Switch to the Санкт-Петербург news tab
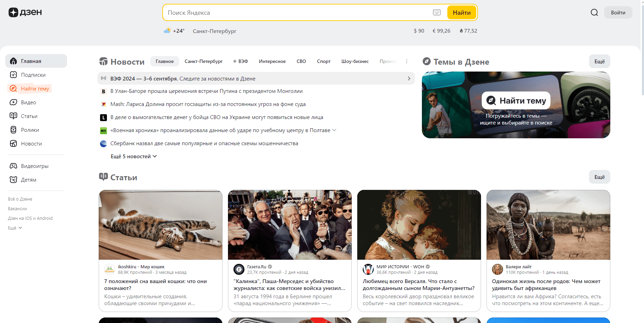Viewport: 644px width, 323px height. point(203,61)
